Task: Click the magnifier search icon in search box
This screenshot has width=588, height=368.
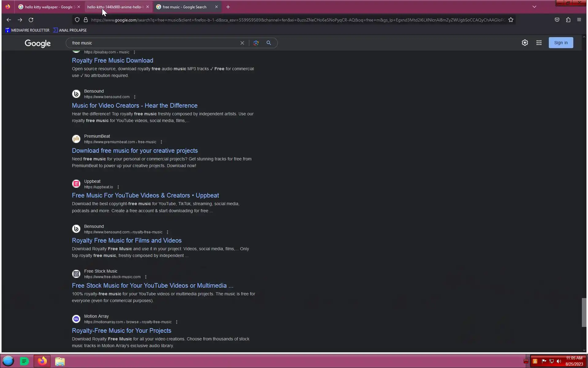Action: (269, 43)
